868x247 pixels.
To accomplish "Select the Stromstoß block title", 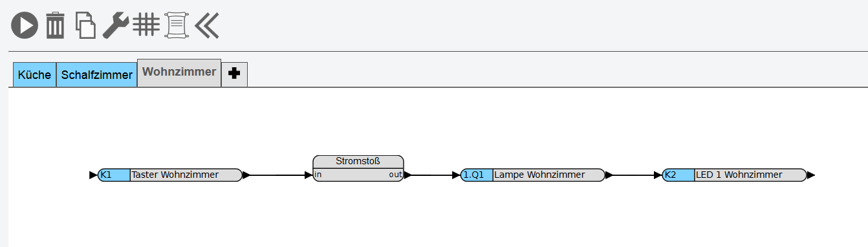I will 358,161.
